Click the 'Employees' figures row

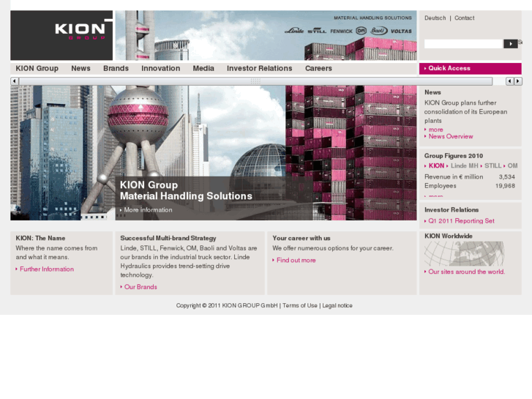470,186
